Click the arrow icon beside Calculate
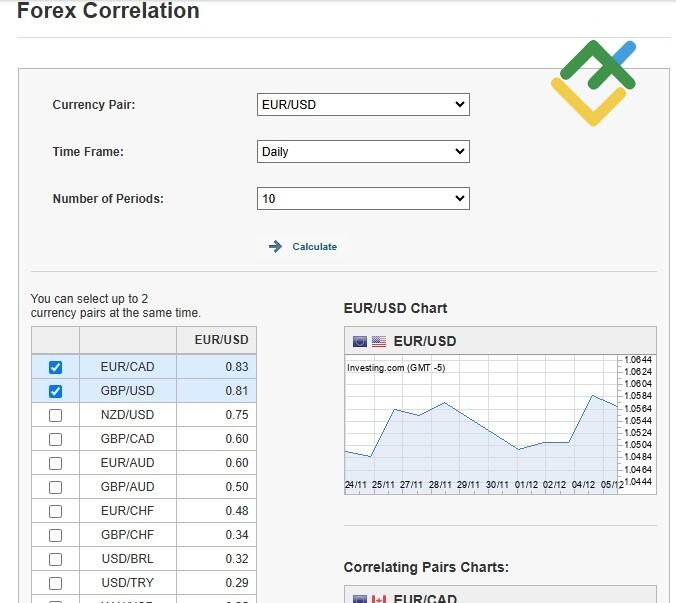Viewport: 676px width, 603px height. [275, 247]
